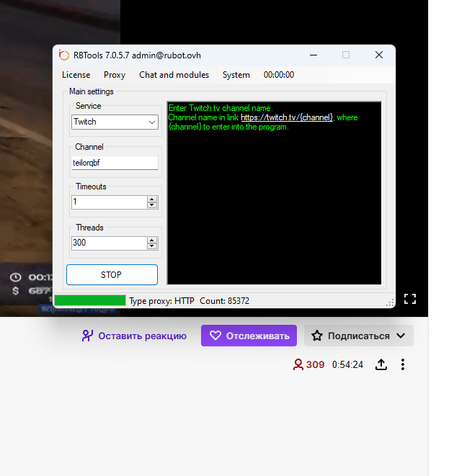Click the "Оставить реакцию" reaction button

(134, 336)
